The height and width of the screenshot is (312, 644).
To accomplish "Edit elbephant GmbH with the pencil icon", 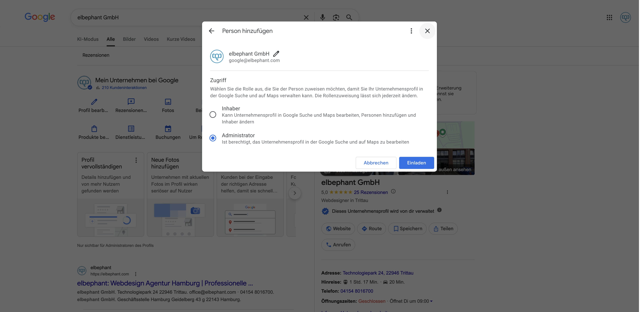I will 276,54.
